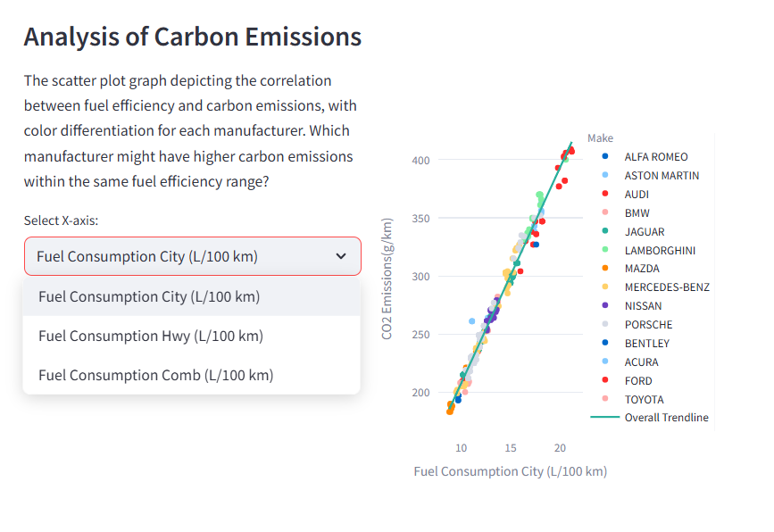774x532 pixels.
Task: Toggle ALFA ROMEO legend entry
Action: pos(645,157)
